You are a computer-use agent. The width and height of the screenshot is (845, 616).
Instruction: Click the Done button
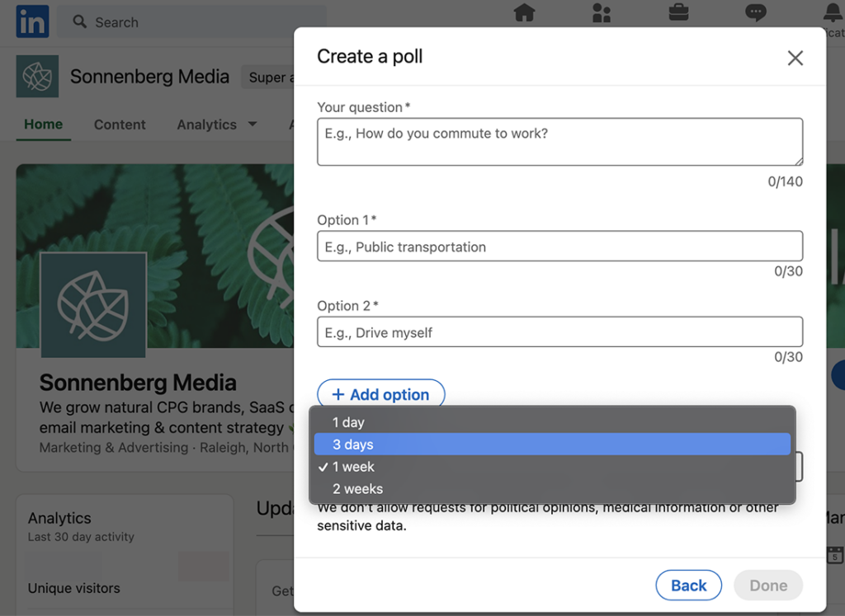768,585
